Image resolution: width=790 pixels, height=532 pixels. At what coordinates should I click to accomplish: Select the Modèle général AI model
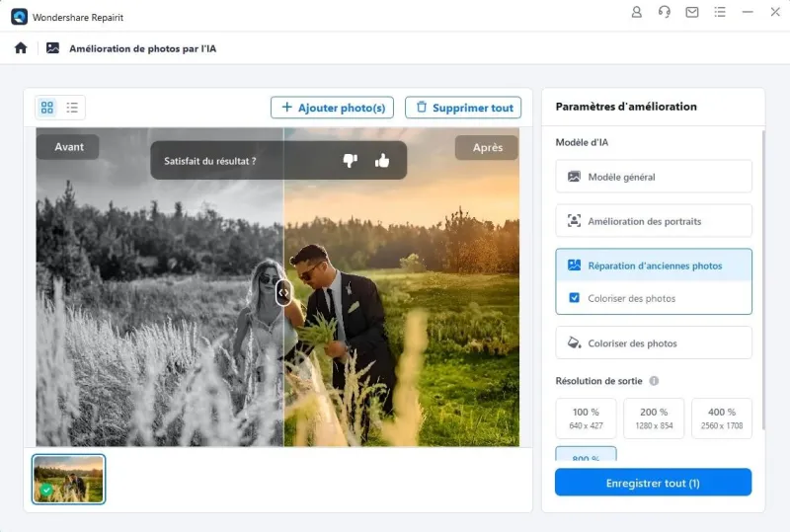click(x=654, y=177)
